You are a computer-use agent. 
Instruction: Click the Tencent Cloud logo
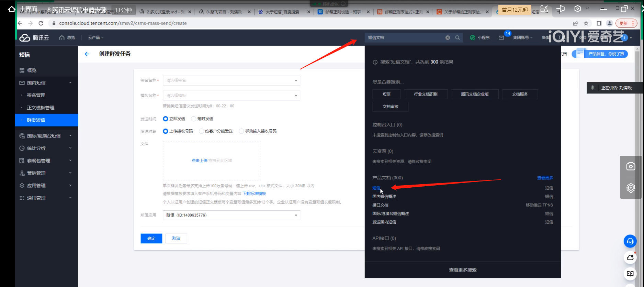34,37
